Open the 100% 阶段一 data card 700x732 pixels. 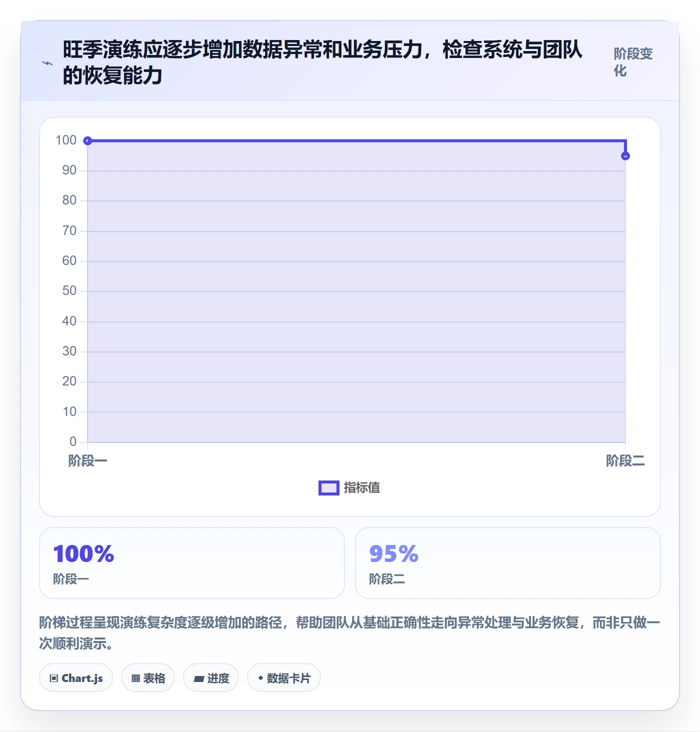[192, 563]
